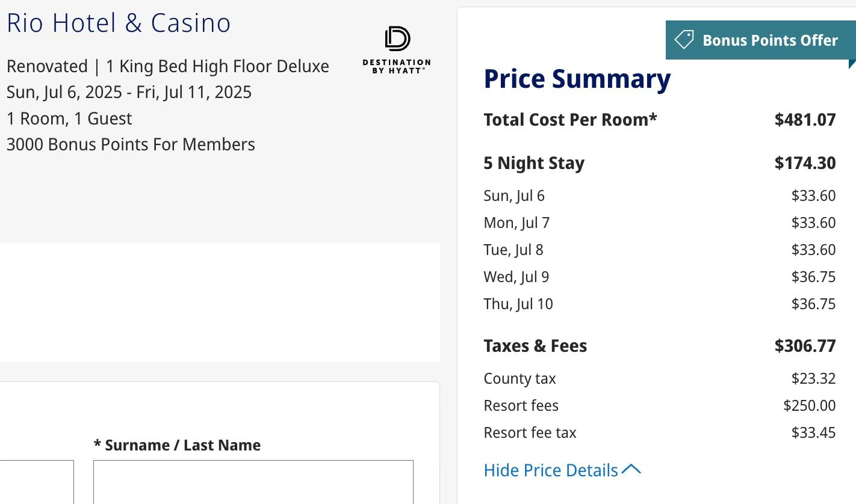Click the Destination by Hyatt logo
Image resolution: width=856 pixels, height=504 pixels.
click(x=397, y=51)
